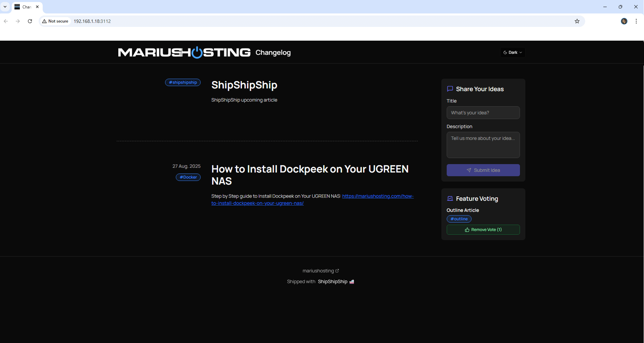The width and height of the screenshot is (644, 343).
Task: Focus the idea description textarea
Action: (483, 145)
